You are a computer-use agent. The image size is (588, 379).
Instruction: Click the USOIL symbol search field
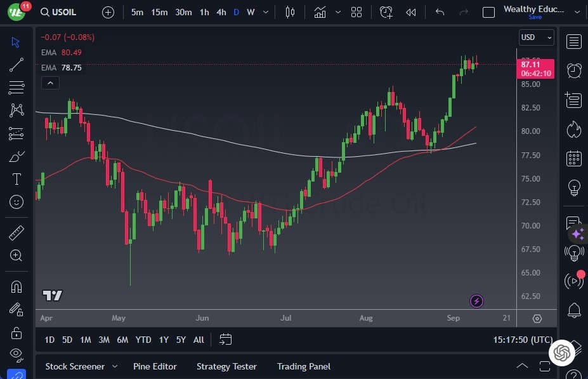coord(58,12)
